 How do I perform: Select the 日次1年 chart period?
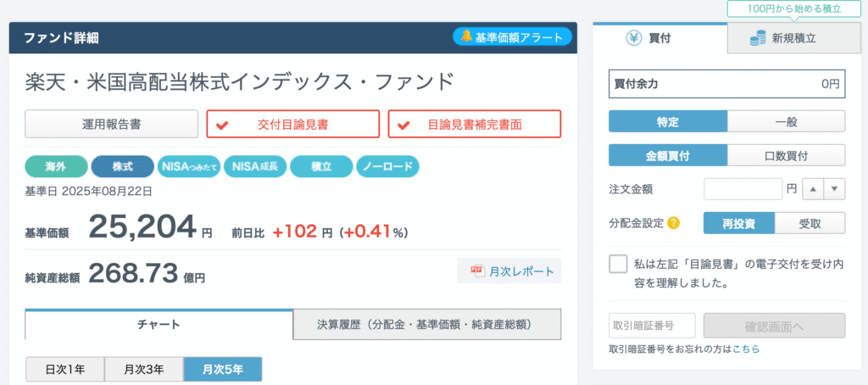pos(64,370)
